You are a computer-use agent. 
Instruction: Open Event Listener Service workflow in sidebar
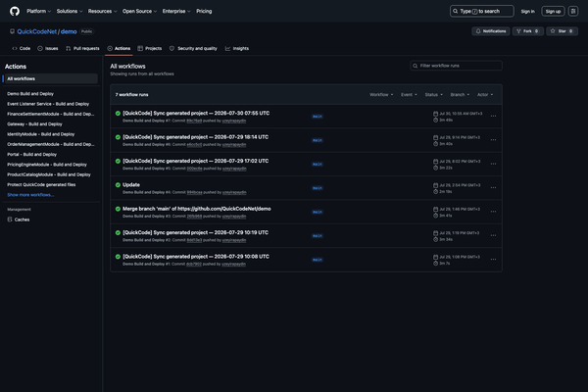click(x=48, y=104)
